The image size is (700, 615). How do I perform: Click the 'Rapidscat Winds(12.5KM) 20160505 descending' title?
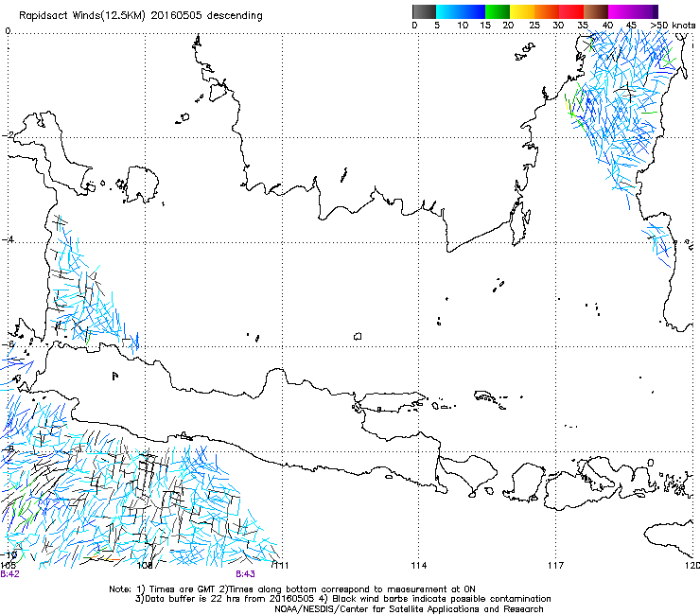pyautogui.click(x=141, y=16)
